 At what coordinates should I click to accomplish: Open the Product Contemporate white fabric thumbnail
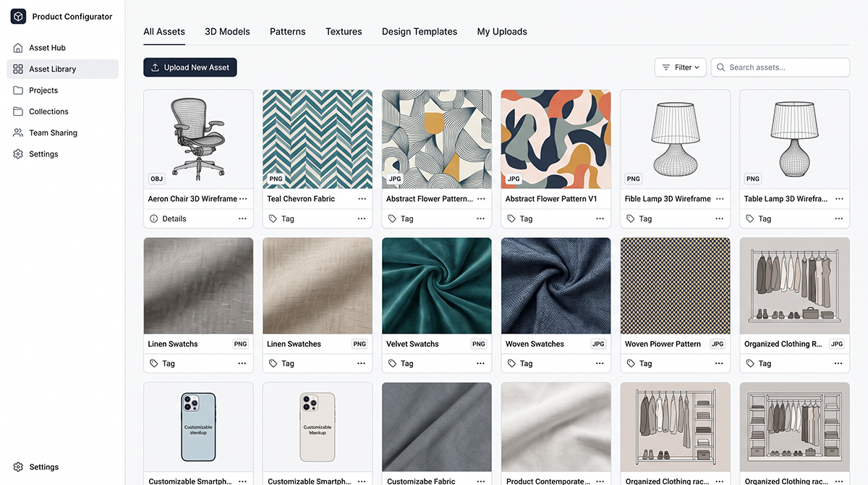pyautogui.click(x=556, y=427)
